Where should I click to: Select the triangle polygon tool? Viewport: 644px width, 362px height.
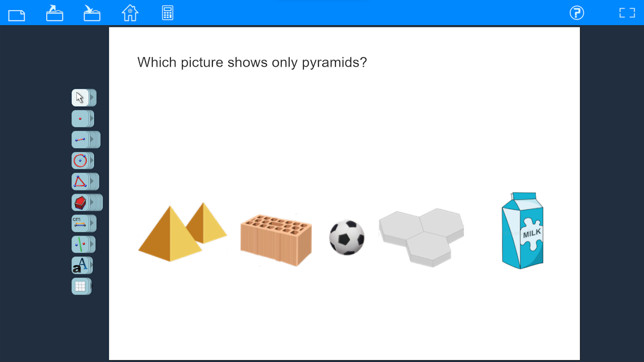tap(80, 181)
